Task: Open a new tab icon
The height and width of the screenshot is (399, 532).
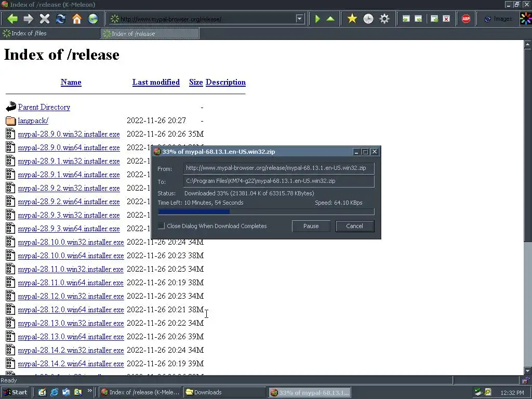Action: (434, 19)
